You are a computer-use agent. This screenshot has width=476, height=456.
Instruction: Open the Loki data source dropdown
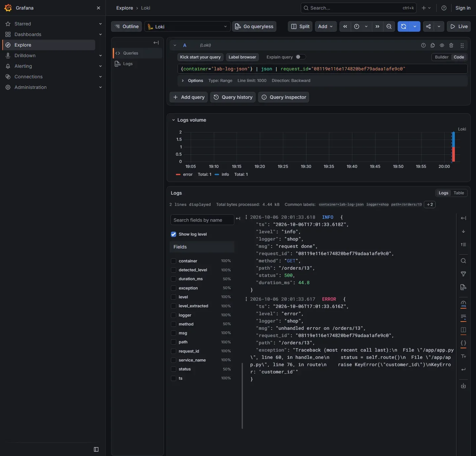pyautogui.click(x=187, y=26)
